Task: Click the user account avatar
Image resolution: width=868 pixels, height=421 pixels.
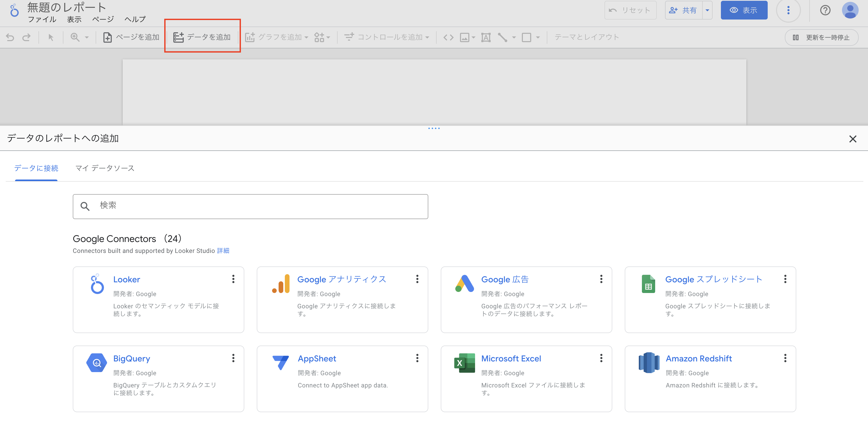Action: pyautogui.click(x=850, y=10)
